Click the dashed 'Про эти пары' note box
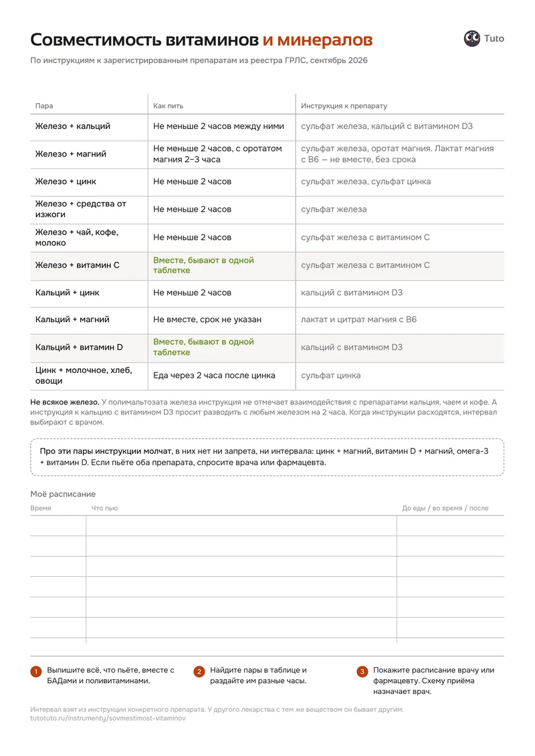This screenshot has width=535, height=756. 267,457
